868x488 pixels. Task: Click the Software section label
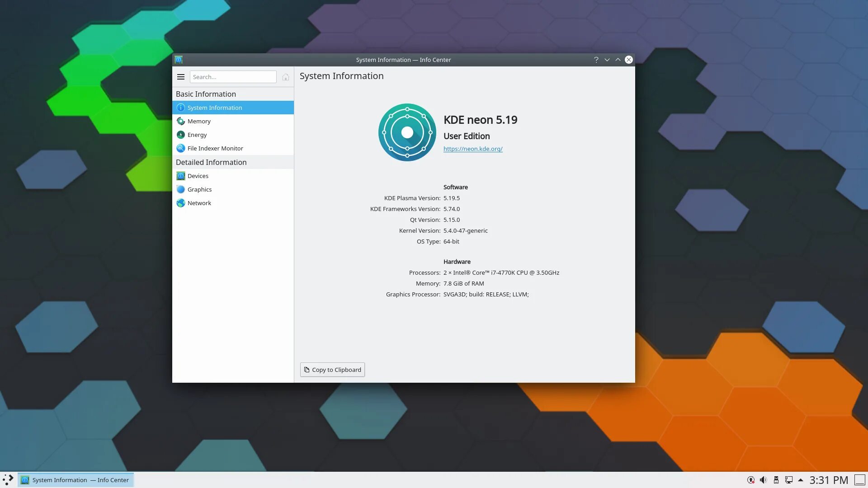pos(456,187)
